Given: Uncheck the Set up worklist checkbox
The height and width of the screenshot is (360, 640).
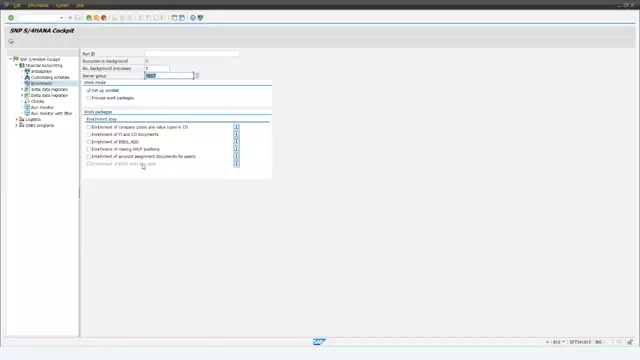Looking at the screenshot, I should coord(89,91).
